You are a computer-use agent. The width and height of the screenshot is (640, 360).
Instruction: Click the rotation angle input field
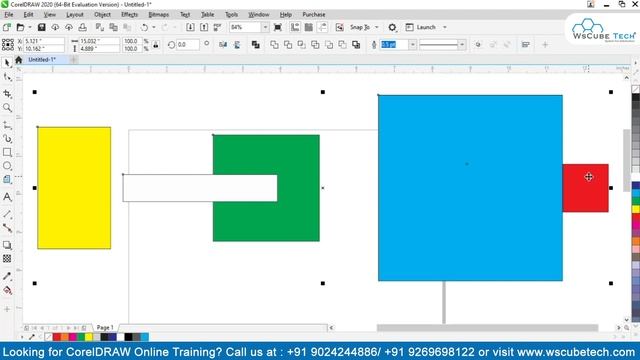coord(187,44)
